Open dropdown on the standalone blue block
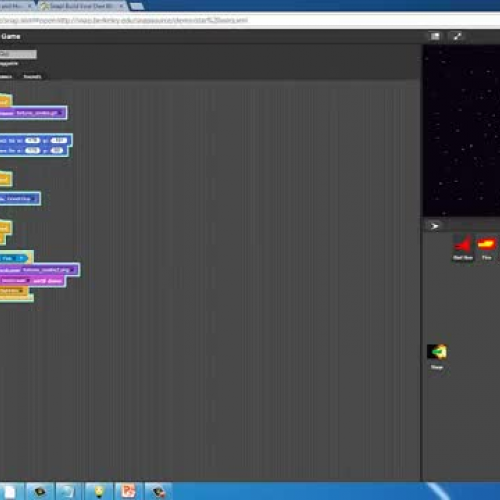The height and width of the screenshot is (500, 500). (x=33, y=199)
